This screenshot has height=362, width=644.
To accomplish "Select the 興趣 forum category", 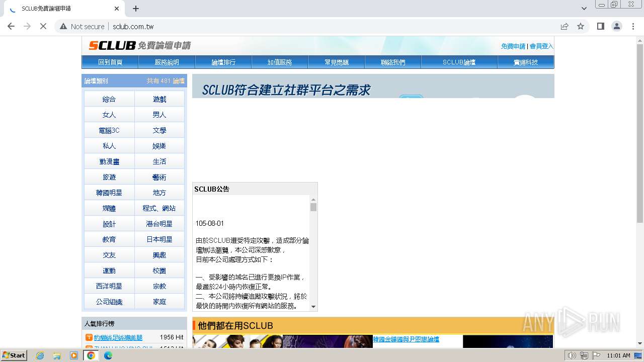I will click(159, 255).
